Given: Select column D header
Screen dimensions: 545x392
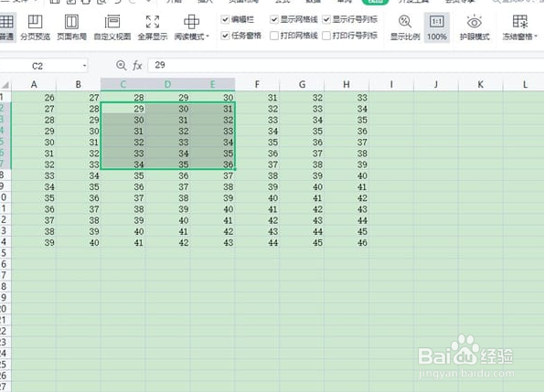Looking at the screenshot, I should (x=167, y=84).
